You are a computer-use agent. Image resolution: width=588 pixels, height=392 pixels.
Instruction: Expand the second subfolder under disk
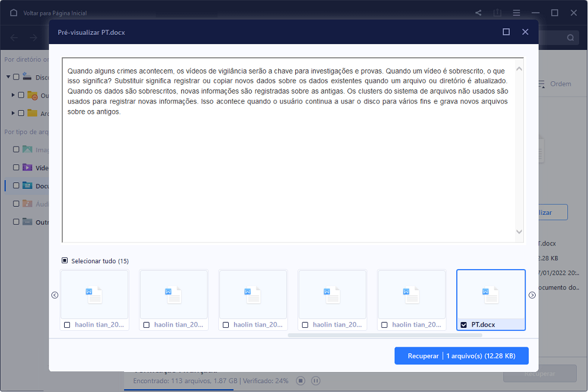pyautogui.click(x=13, y=113)
